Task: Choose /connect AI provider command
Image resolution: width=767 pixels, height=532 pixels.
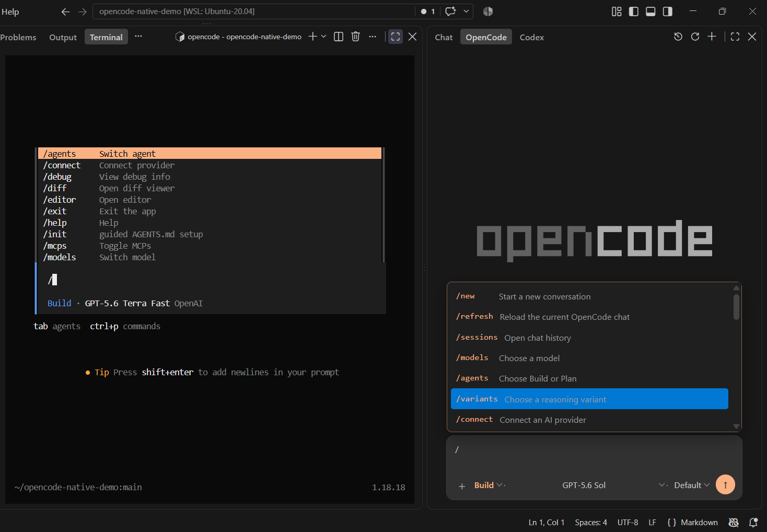Action: pyautogui.click(x=589, y=420)
